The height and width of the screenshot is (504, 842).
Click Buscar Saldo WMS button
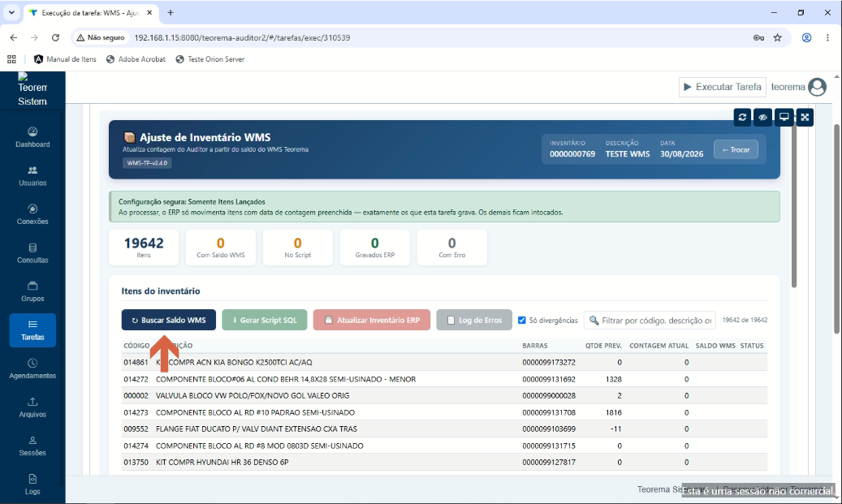click(x=169, y=320)
